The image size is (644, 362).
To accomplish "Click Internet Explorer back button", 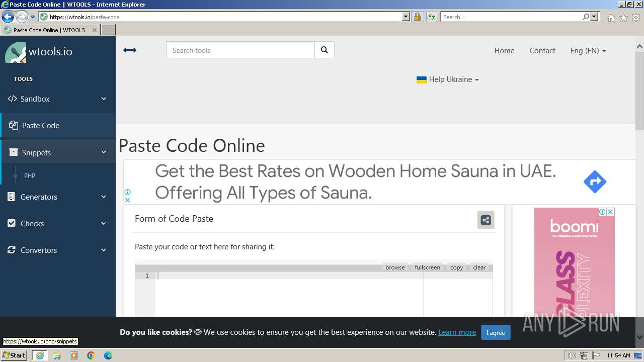I will [8, 17].
